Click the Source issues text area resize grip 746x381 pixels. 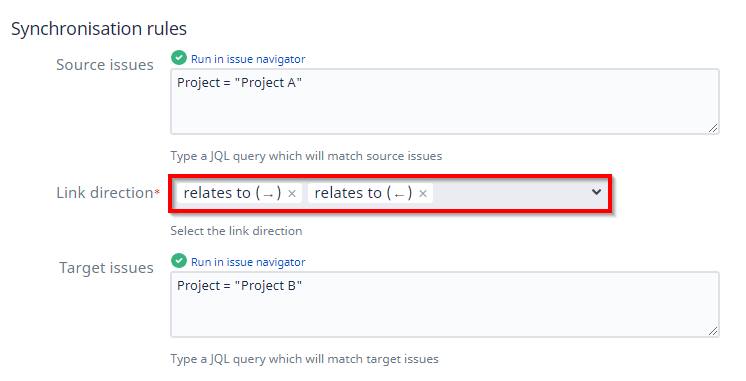713,128
